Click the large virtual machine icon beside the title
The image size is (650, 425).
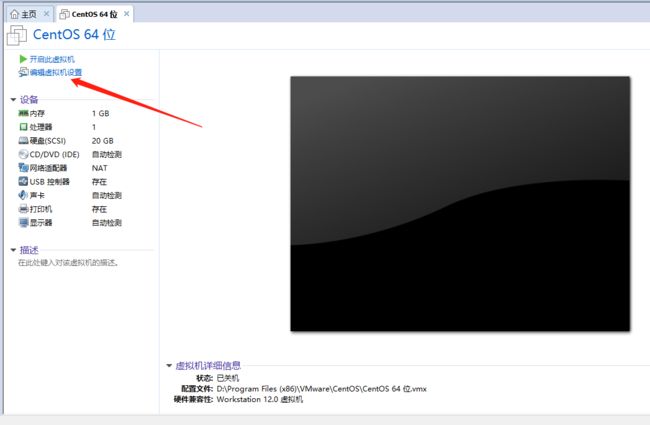pos(17,35)
